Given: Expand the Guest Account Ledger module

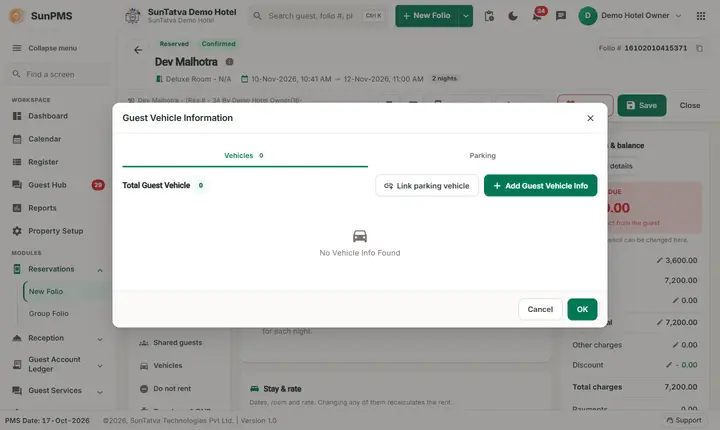Looking at the screenshot, I should click(x=100, y=366).
